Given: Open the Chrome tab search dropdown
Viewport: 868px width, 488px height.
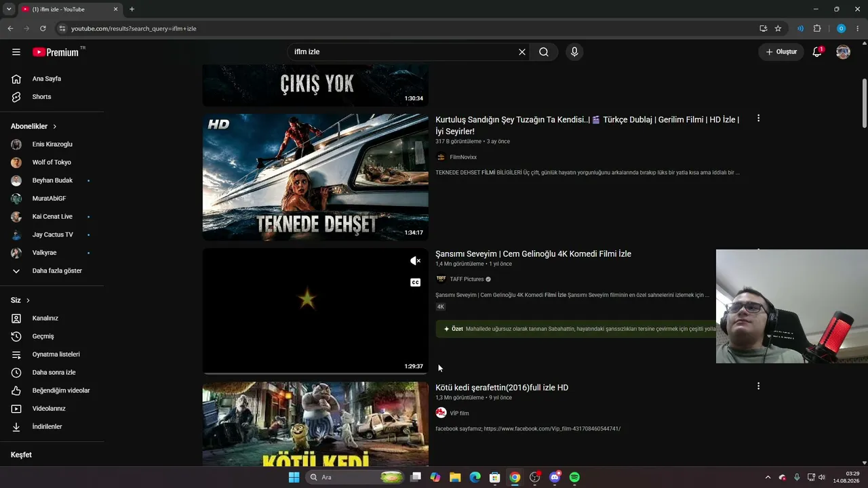Looking at the screenshot, I should [9, 9].
